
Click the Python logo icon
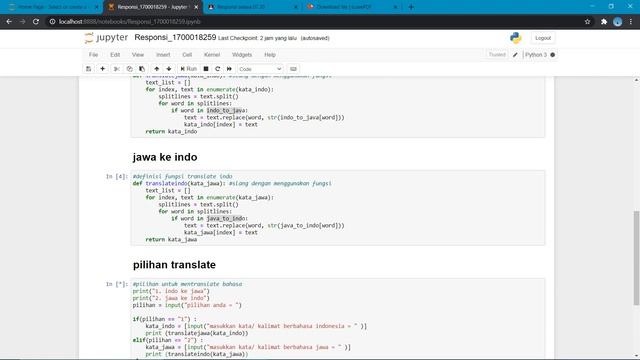coord(516,38)
